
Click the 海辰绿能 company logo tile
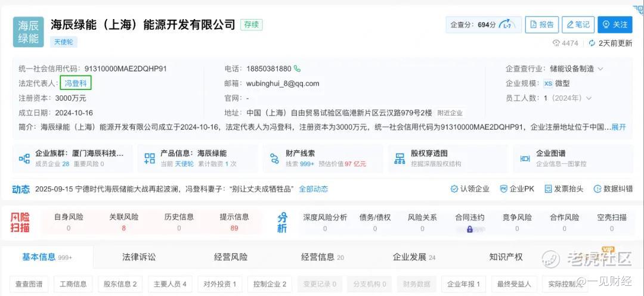pyautogui.click(x=29, y=32)
